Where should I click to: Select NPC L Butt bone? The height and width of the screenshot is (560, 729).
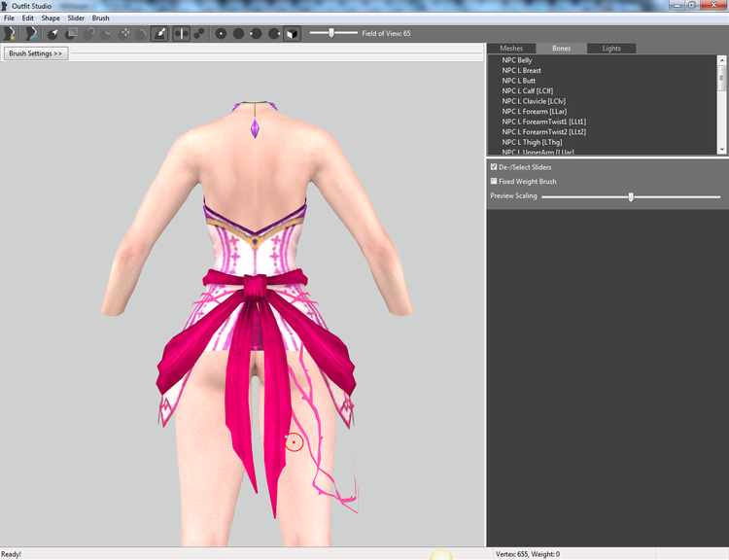tap(519, 81)
